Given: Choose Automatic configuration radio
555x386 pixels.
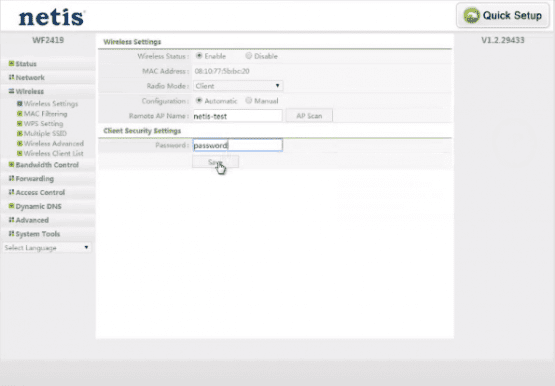Looking at the screenshot, I should pos(199,100).
